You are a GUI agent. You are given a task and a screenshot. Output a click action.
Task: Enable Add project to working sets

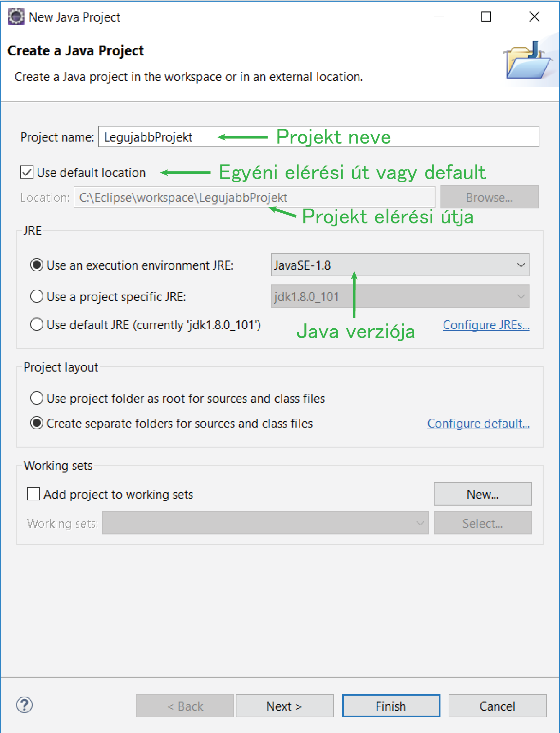(33, 494)
